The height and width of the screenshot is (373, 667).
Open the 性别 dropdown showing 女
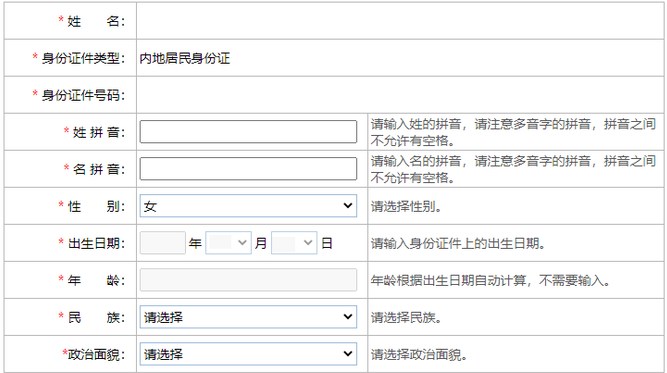pos(248,206)
